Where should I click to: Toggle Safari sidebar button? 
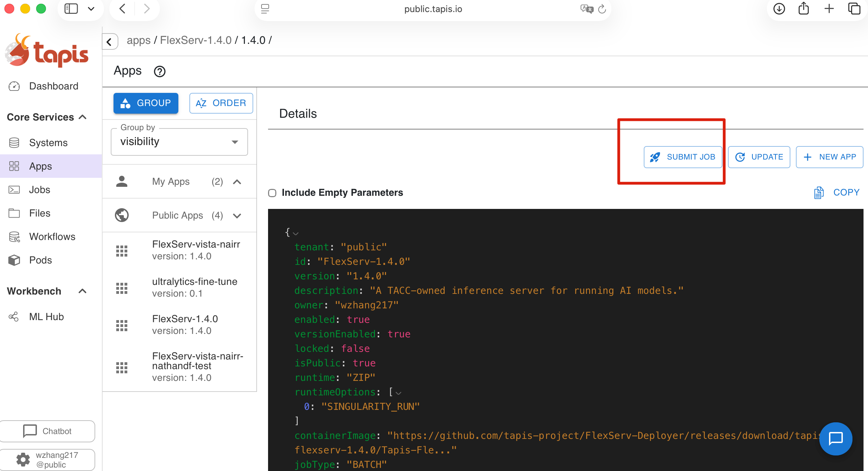[x=71, y=9]
